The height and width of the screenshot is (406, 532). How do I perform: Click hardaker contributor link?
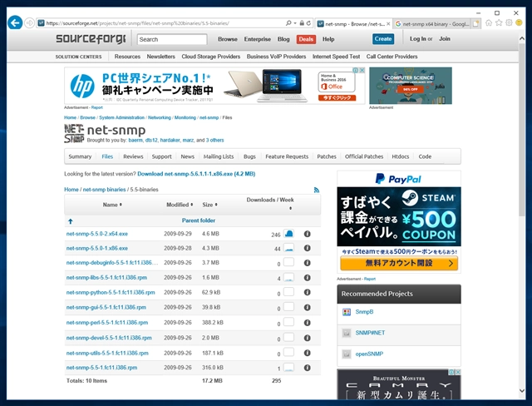point(170,141)
